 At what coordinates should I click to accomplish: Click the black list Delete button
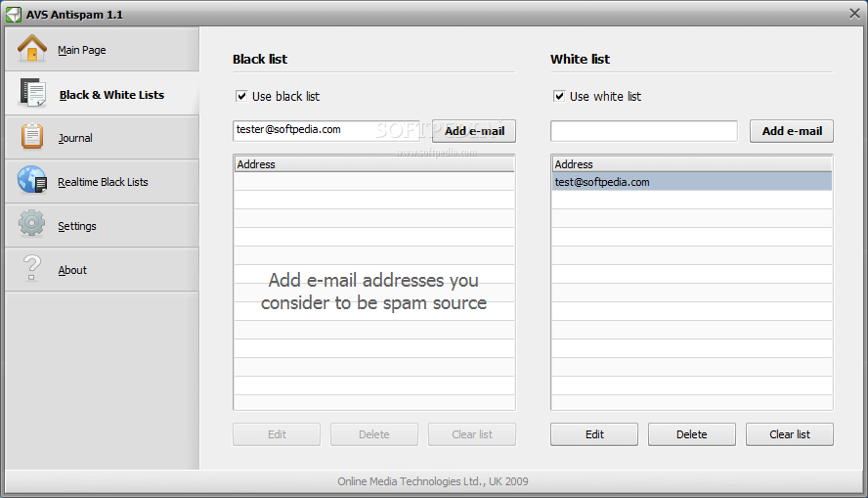pos(374,434)
